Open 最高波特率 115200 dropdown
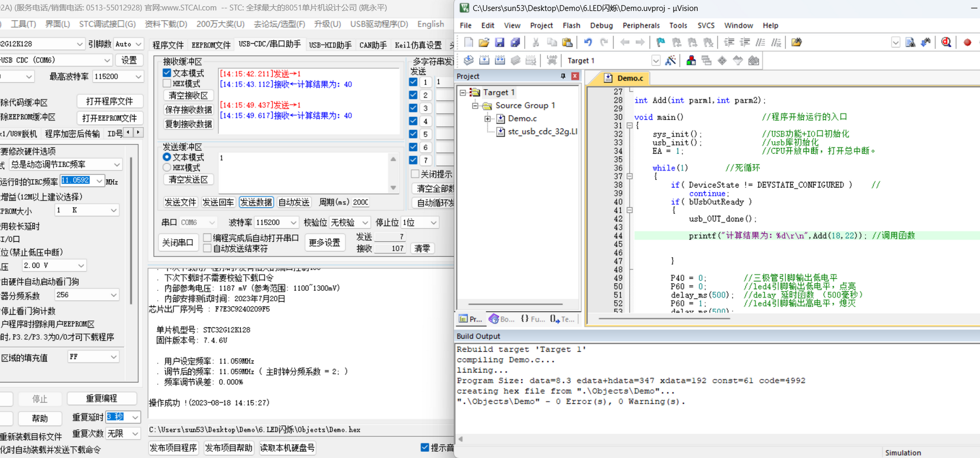 (118, 77)
